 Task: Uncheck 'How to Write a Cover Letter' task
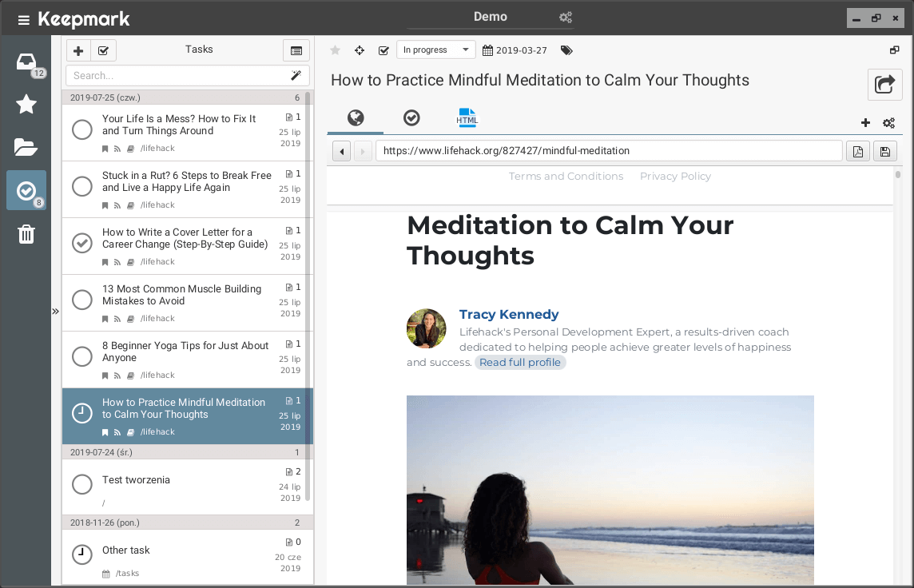[82, 243]
